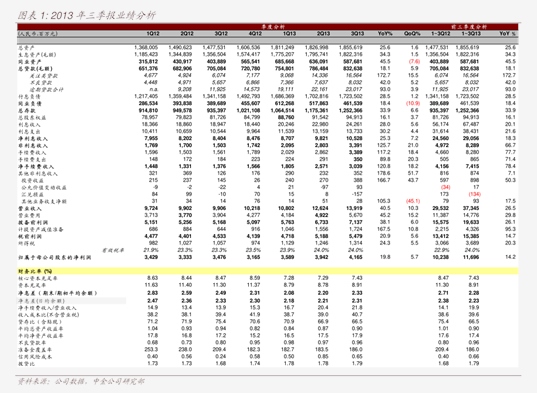The image size is (537, 393).
Task: Click the '总存款' row label
Action: pyautogui.click(x=26, y=111)
